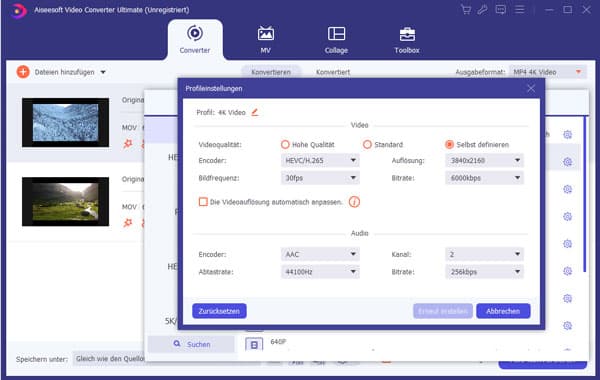The image size is (600, 380).
Task: Close the Profileinstellungen dialog
Action: (531, 88)
